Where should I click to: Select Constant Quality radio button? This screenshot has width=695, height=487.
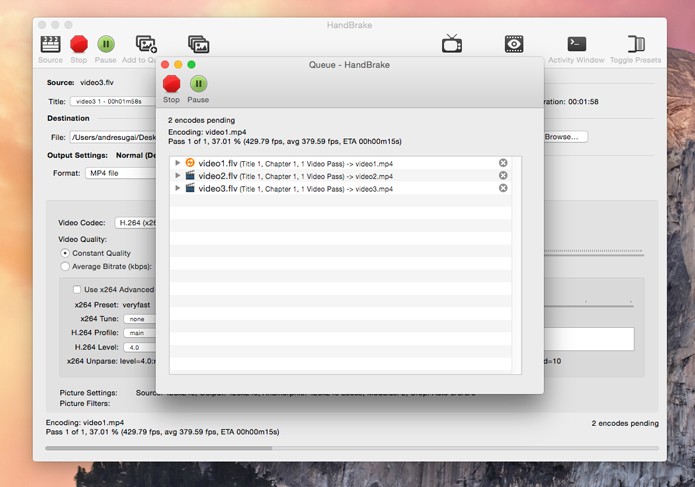pyautogui.click(x=65, y=253)
